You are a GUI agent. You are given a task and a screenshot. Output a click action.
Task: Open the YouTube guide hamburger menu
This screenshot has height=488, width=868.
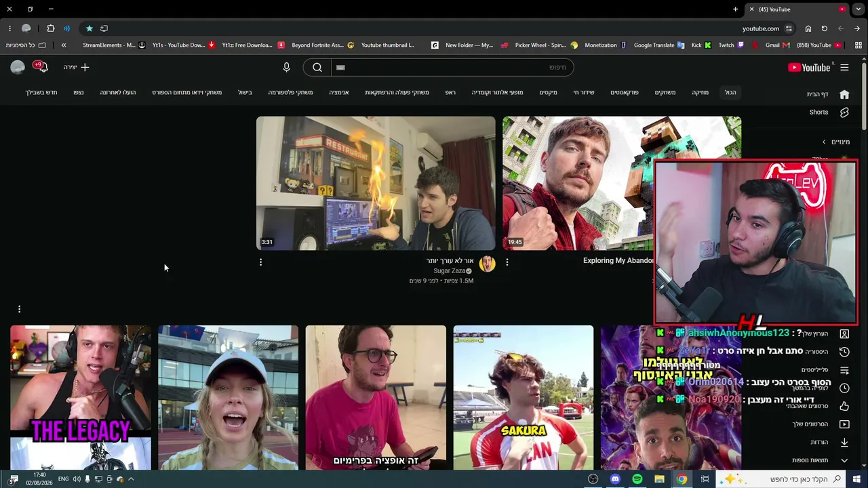point(844,67)
